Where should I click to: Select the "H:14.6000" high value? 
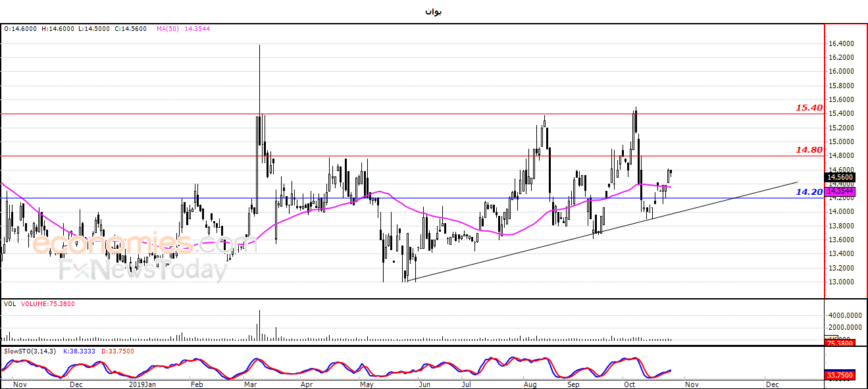coord(57,29)
